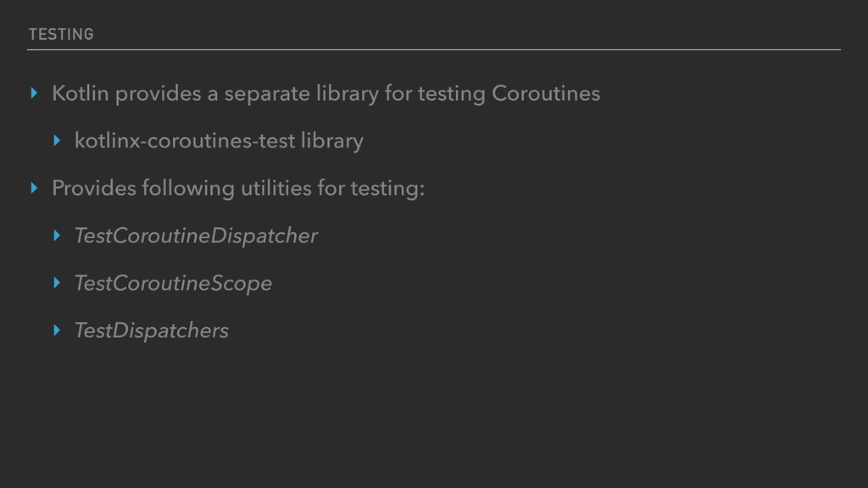Image resolution: width=868 pixels, height=488 pixels.
Task: Click the italic TestCoroutineScope item
Action: [173, 283]
